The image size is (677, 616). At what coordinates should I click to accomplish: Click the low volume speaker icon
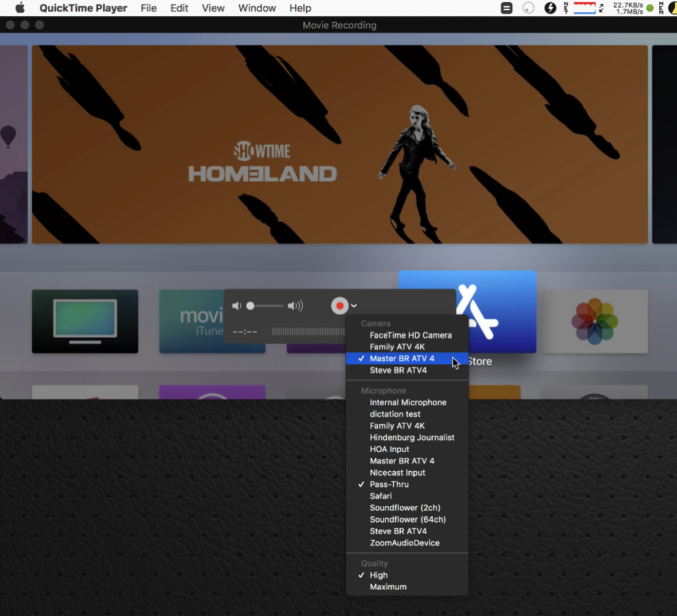pyautogui.click(x=236, y=306)
